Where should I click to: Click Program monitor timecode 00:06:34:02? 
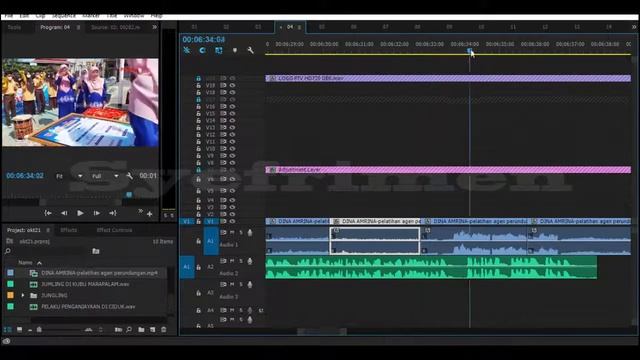pyautogui.click(x=24, y=176)
